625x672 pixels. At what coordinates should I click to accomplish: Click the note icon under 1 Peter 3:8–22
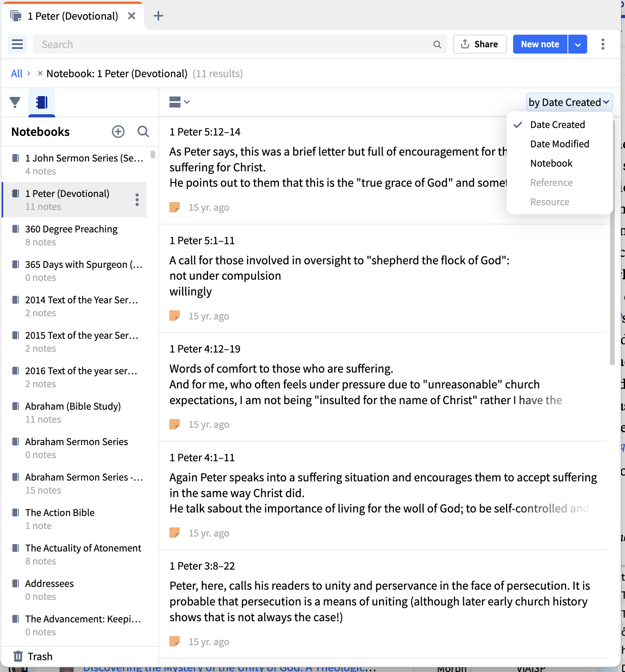[x=175, y=642]
